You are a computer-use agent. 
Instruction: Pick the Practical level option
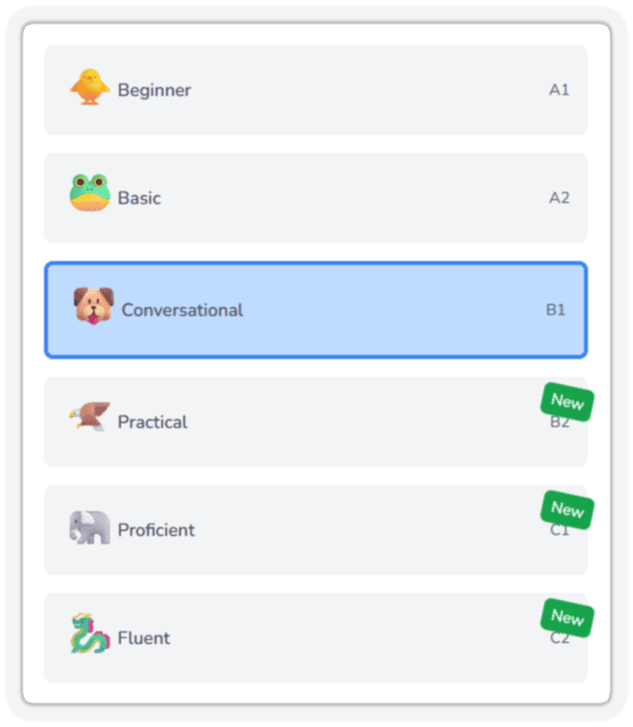(x=316, y=422)
